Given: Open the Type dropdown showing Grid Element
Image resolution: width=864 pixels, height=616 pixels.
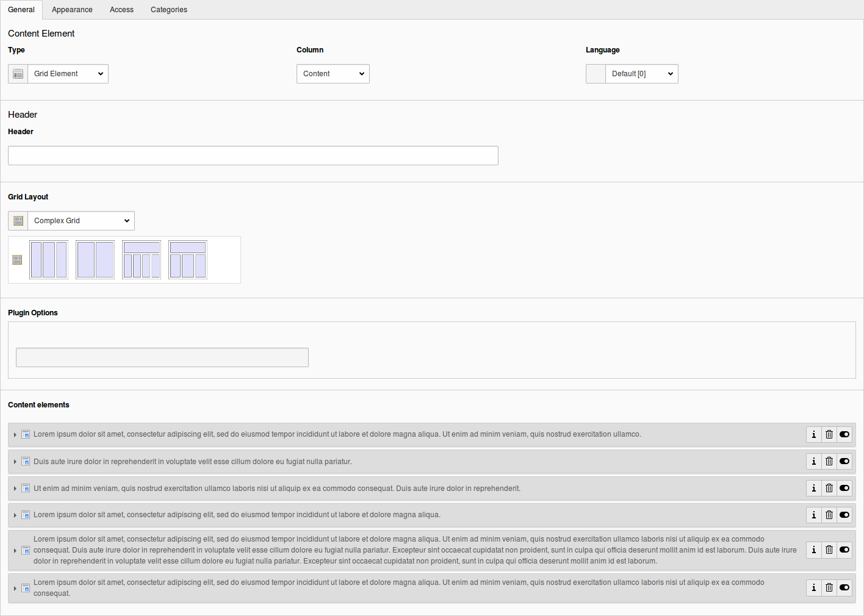Looking at the screenshot, I should click(68, 74).
